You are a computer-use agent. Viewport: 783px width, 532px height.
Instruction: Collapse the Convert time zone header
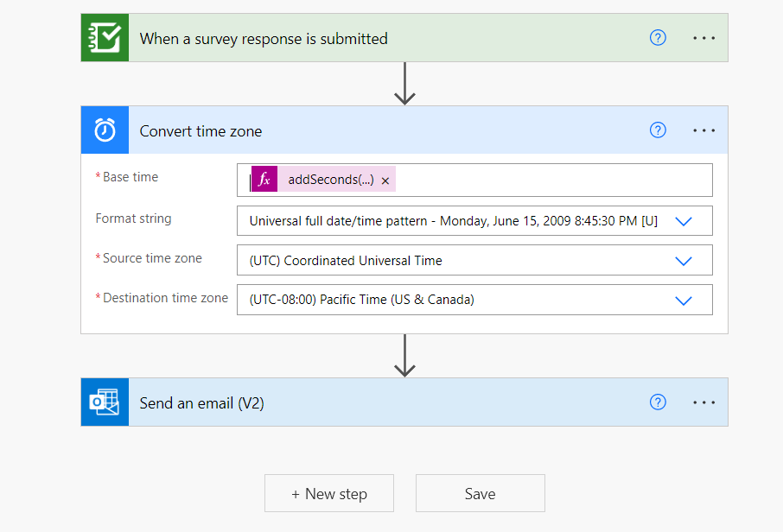(x=389, y=130)
